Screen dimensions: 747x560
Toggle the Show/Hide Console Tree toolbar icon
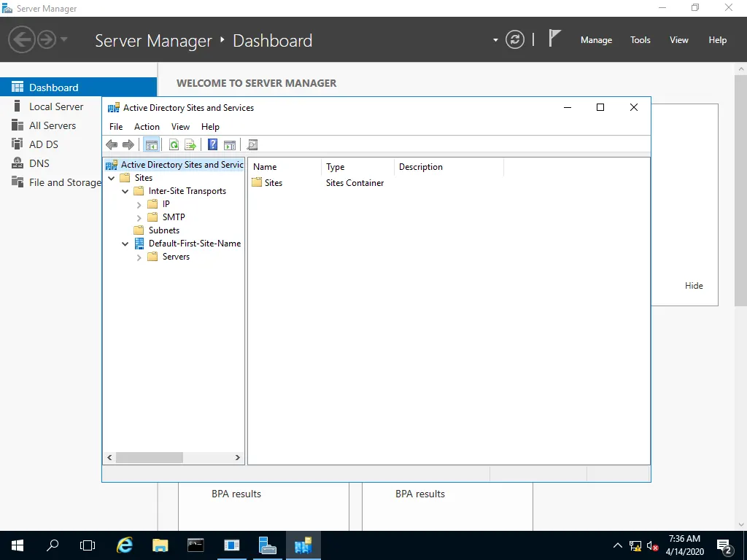(152, 145)
